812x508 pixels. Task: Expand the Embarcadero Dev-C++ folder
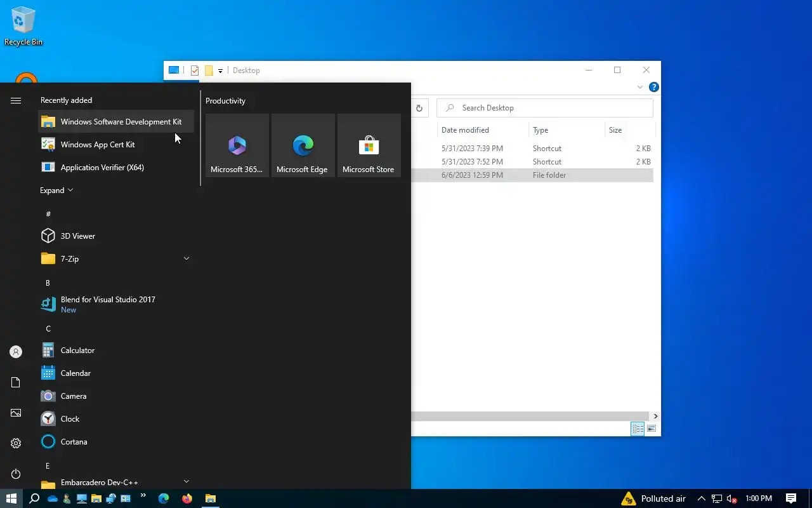[x=186, y=482]
